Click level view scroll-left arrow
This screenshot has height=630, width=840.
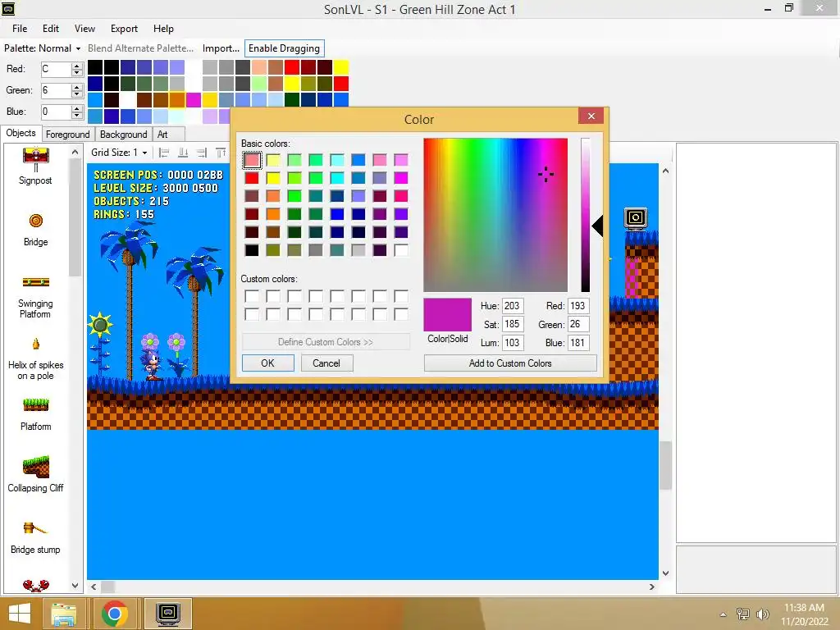[x=94, y=587]
